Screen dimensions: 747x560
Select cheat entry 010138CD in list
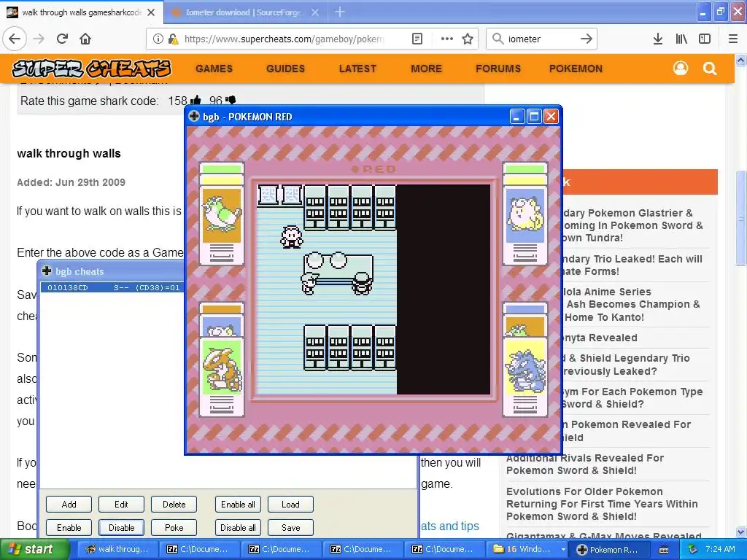112,287
